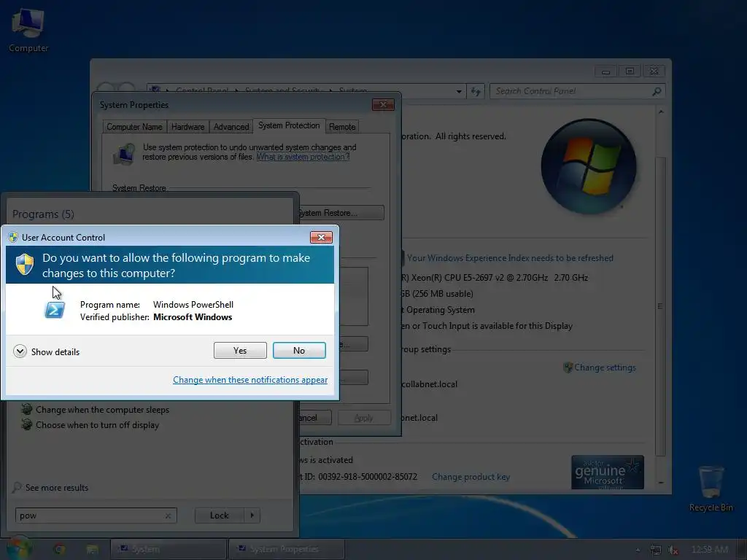
Task: Click No in User Account Control dialog
Action: pos(299,351)
